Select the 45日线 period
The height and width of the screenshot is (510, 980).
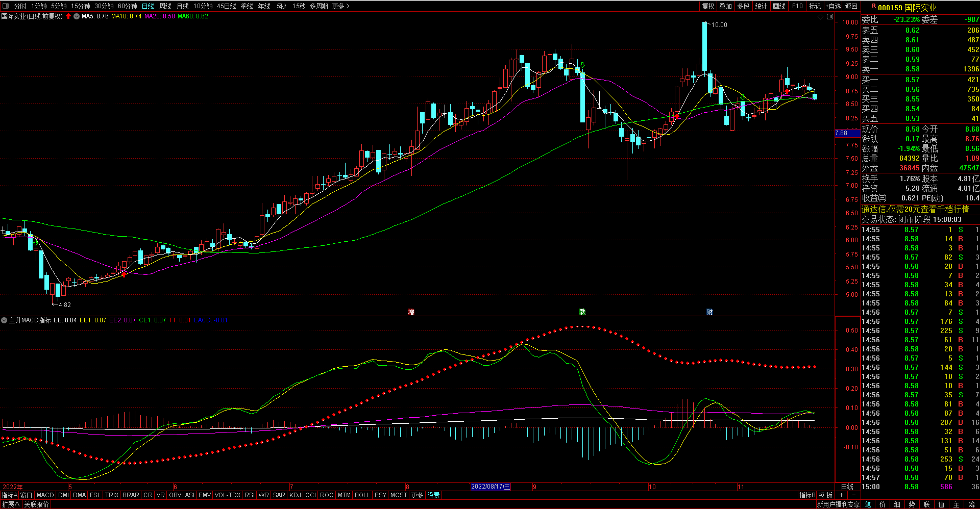(x=227, y=6)
